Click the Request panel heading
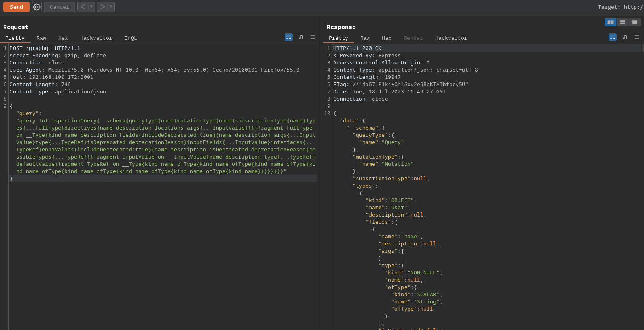Viewport: 644px width, 330px height. pos(16,27)
